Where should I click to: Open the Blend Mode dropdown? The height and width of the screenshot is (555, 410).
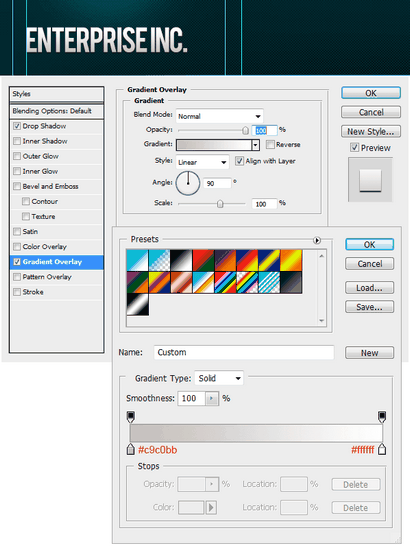220,116
